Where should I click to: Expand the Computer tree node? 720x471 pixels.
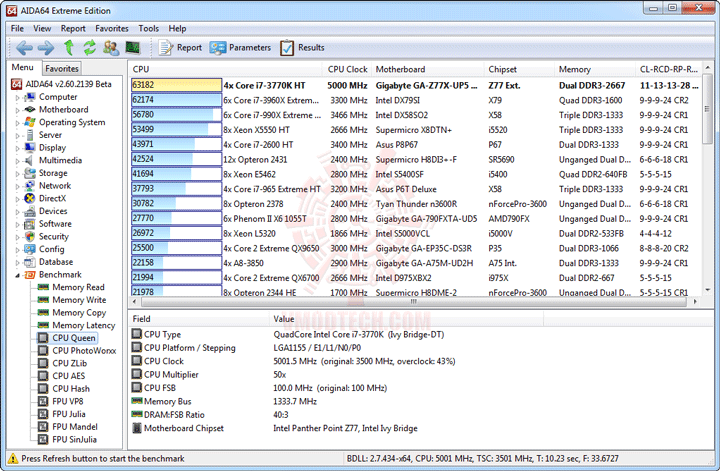(17, 97)
